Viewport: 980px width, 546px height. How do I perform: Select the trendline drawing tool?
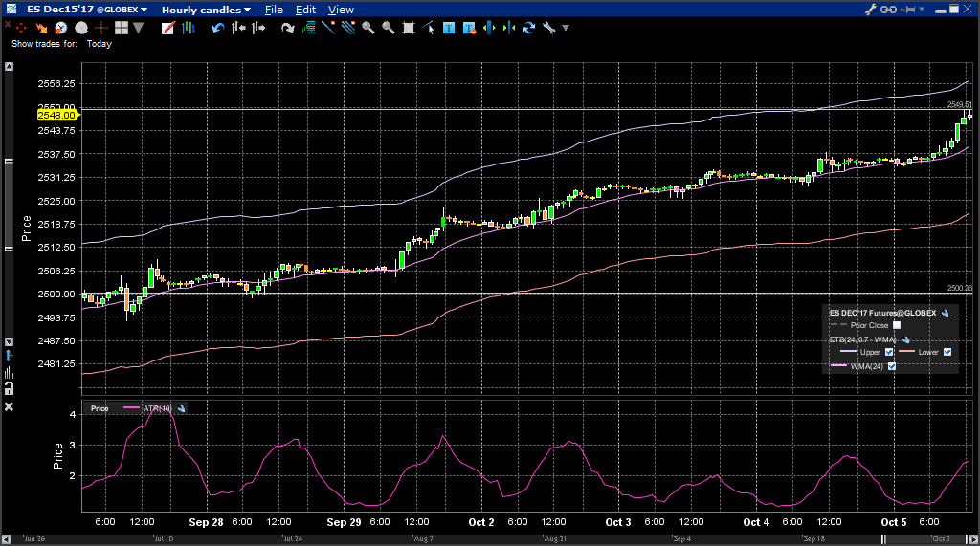pyautogui.click(x=328, y=28)
